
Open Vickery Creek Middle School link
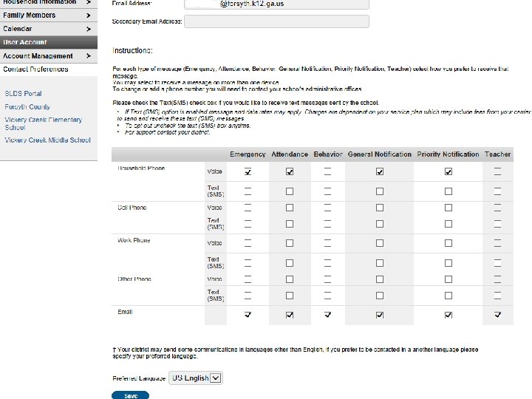(47, 140)
